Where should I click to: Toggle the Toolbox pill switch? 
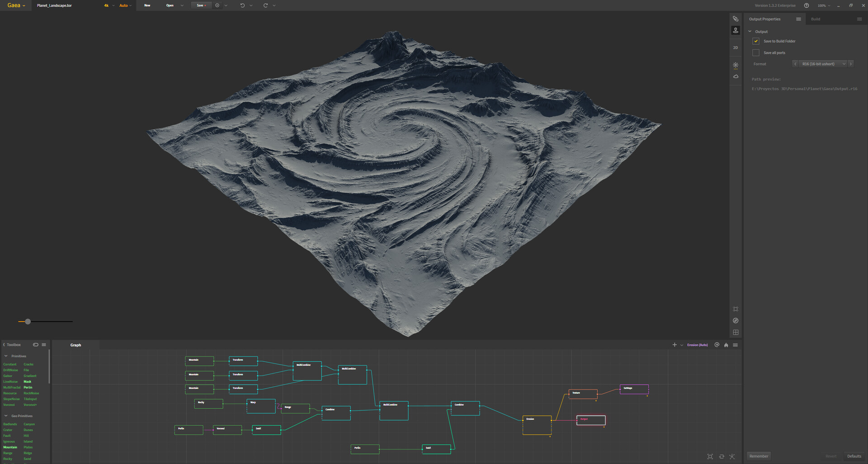click(36, 345)
